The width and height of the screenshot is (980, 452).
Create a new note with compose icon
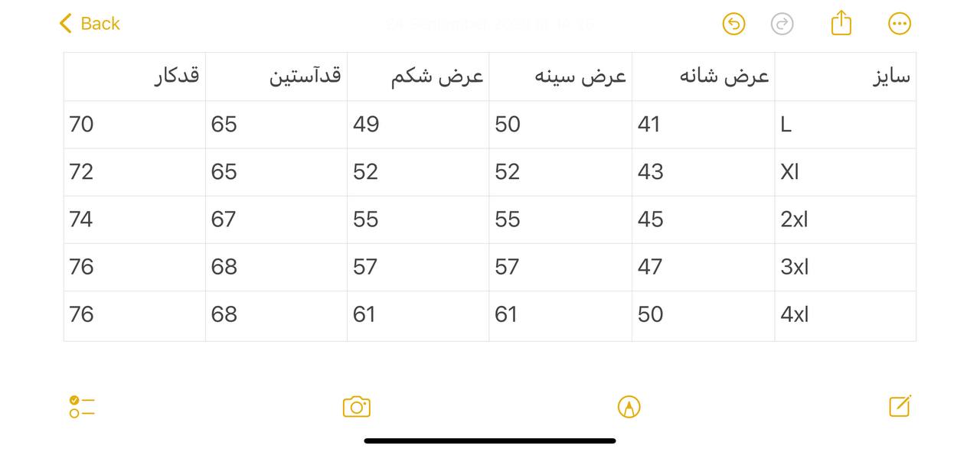pyautogui.click(x=900, y=406)
